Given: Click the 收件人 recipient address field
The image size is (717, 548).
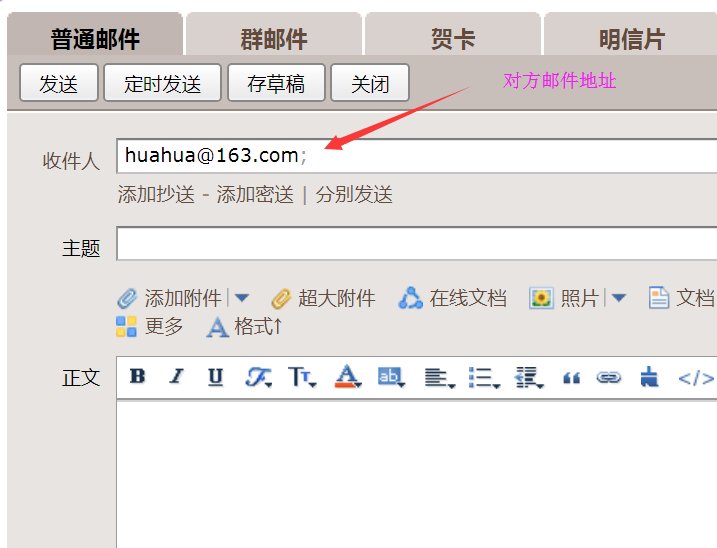Looking at the screenshot, I should [x=417, y=156].
